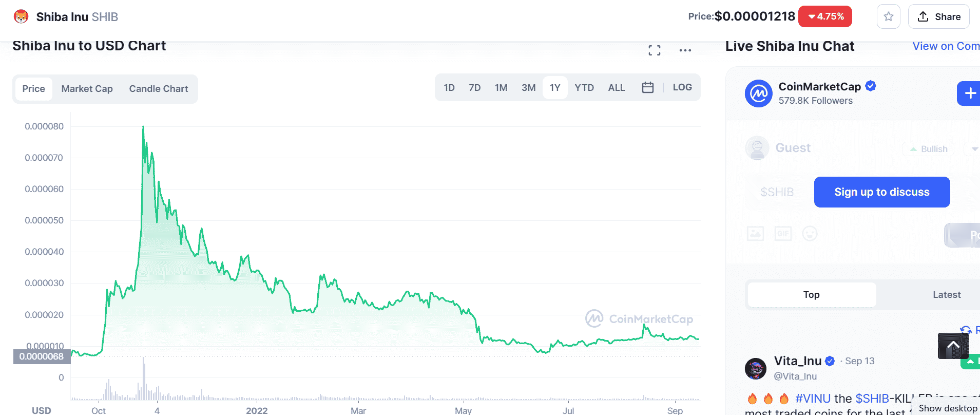980x415 pixels.
Task: Click the image upload icon in chat
Action: point(755,234)
